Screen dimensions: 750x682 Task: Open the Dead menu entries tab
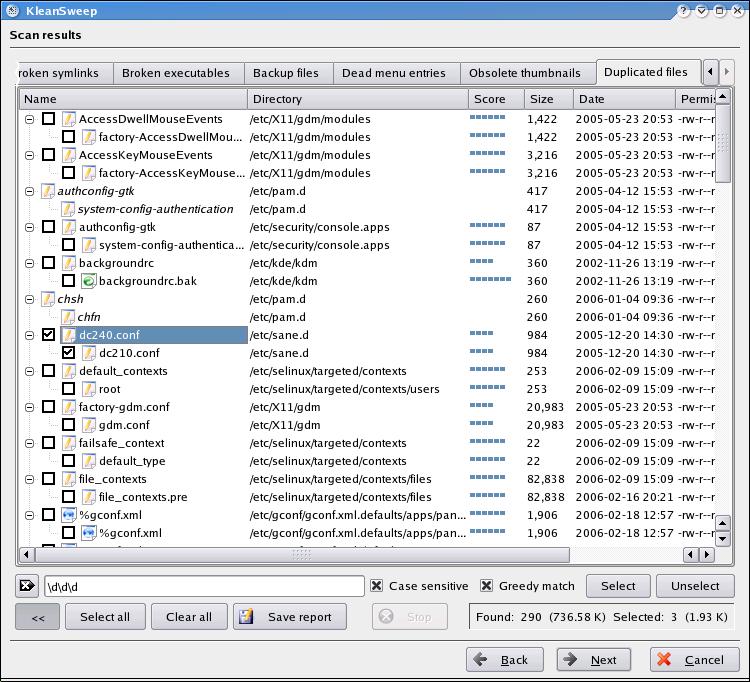(397, 73)
